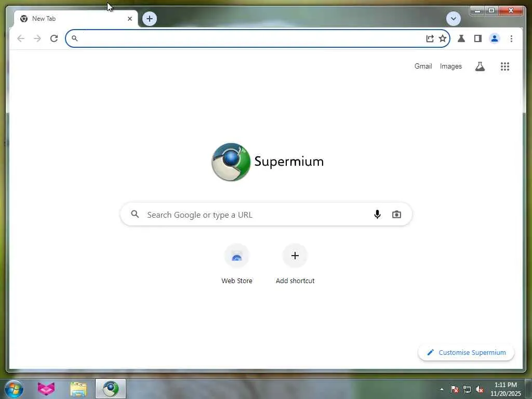Screen dimensions: 532x399
Task: Start voice search with the microphone
Action: pos(377,215)
